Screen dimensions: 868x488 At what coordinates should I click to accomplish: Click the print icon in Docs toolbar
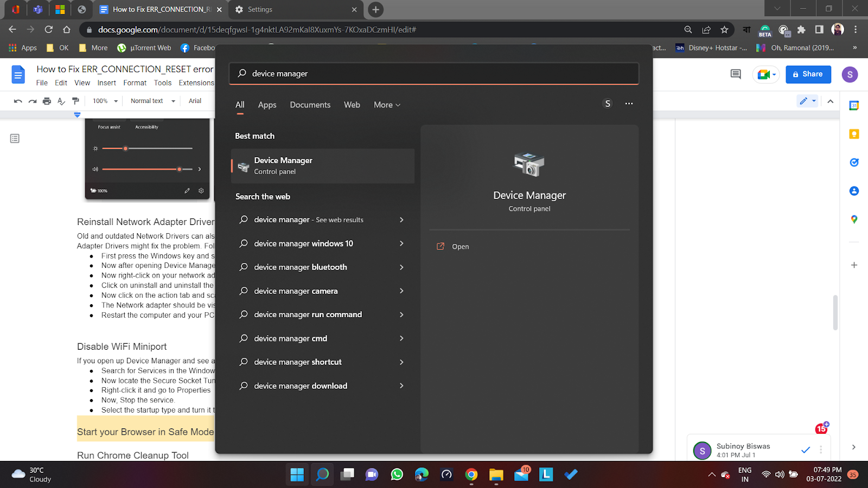point(47,101)
